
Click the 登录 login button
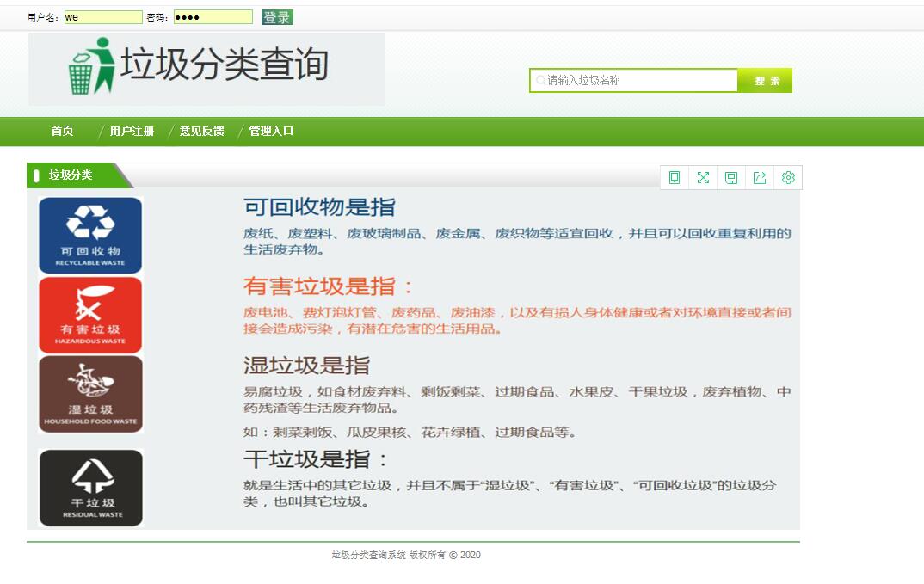coord(277,17)
